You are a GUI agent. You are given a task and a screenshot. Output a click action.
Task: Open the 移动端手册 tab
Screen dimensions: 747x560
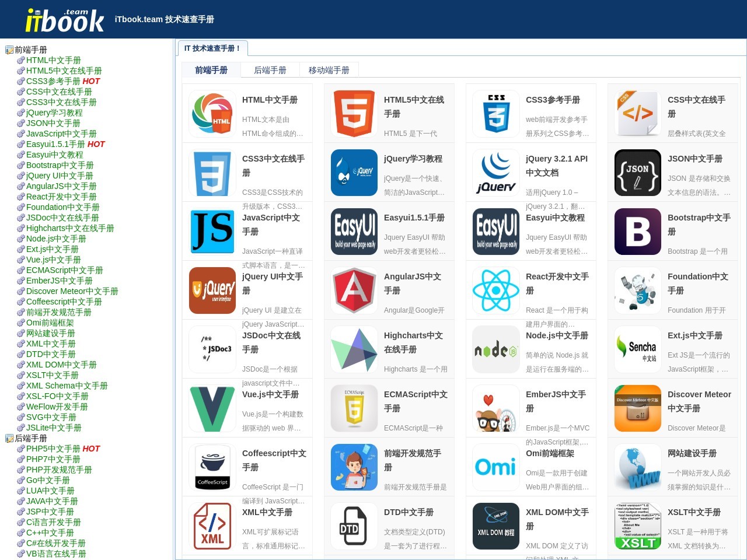click(329, 69)
